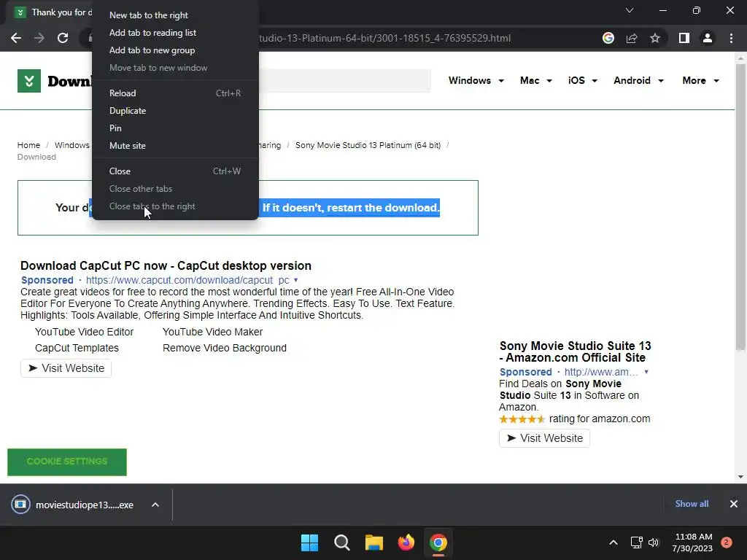Click Amazon ad Visit Website button
Image resolution: width=747 pixels, height=560 pixels.
[544, 438]
